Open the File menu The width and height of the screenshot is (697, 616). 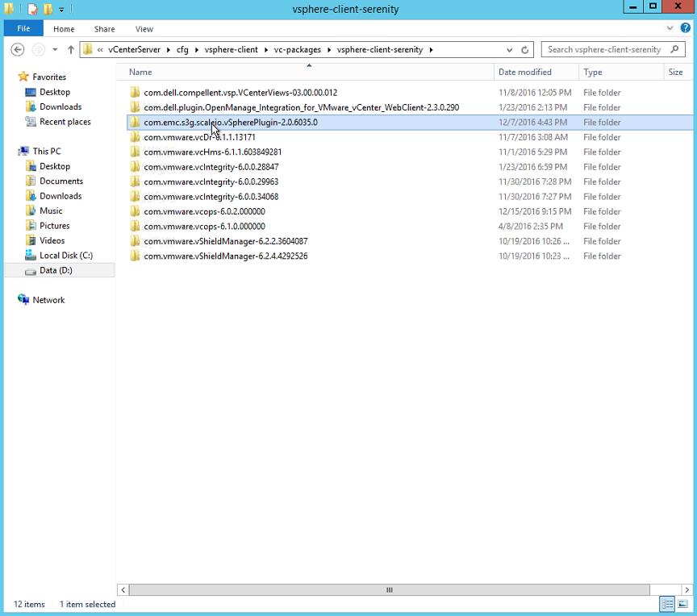(23, 28)
